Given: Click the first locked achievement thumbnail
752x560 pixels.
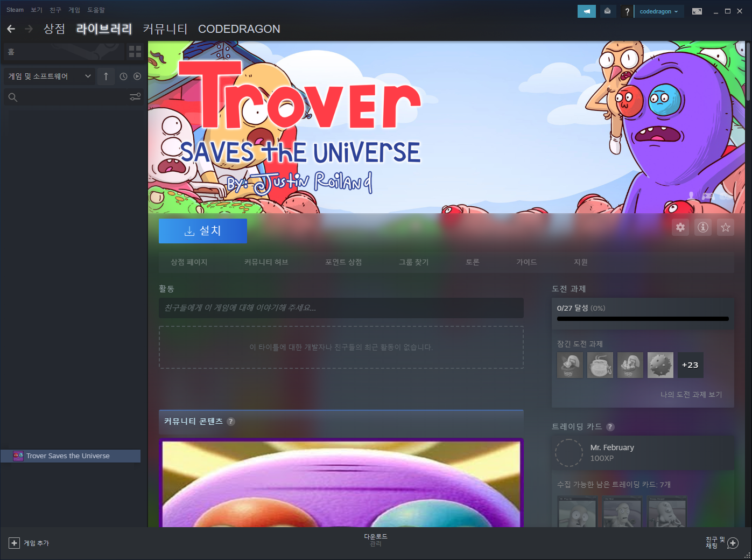Looking at the screenshot, I should coord(570,365).
